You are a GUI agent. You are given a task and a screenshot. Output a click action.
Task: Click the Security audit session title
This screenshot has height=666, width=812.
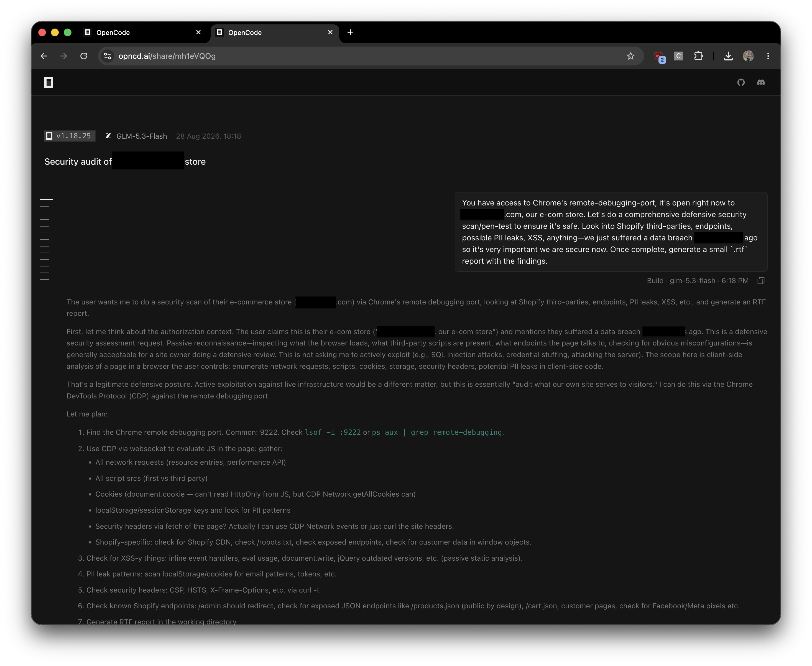[x=125, y=162]
